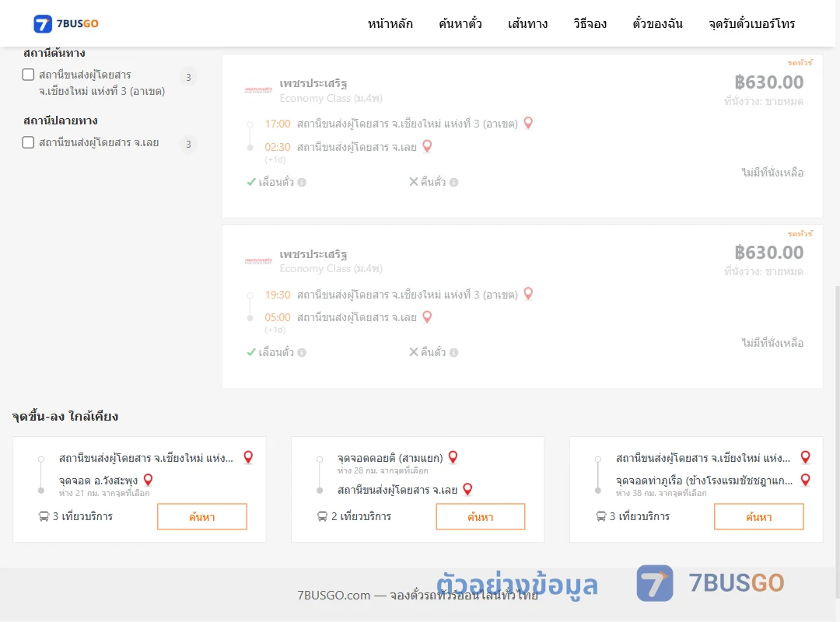Click ค้นหา button for จุดจอด อ.วังสะพุง route
This screenshot has height=622, width=840.
202,516
